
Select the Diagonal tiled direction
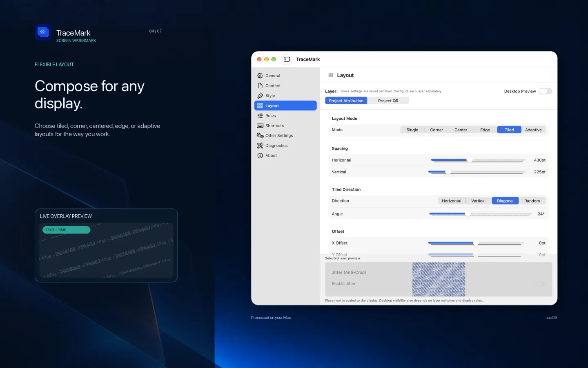(x=505, y=201)
